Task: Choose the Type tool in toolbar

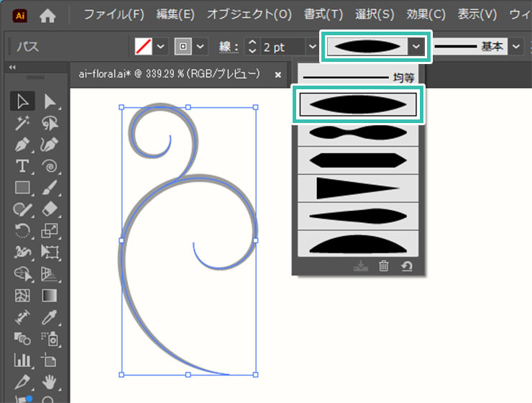Action: [x=22, y=166]
